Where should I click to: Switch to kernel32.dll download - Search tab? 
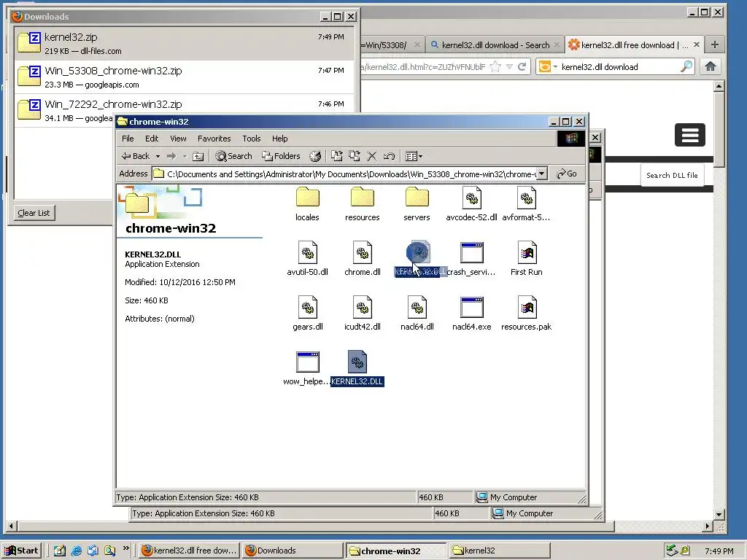[x=494, y=45]
